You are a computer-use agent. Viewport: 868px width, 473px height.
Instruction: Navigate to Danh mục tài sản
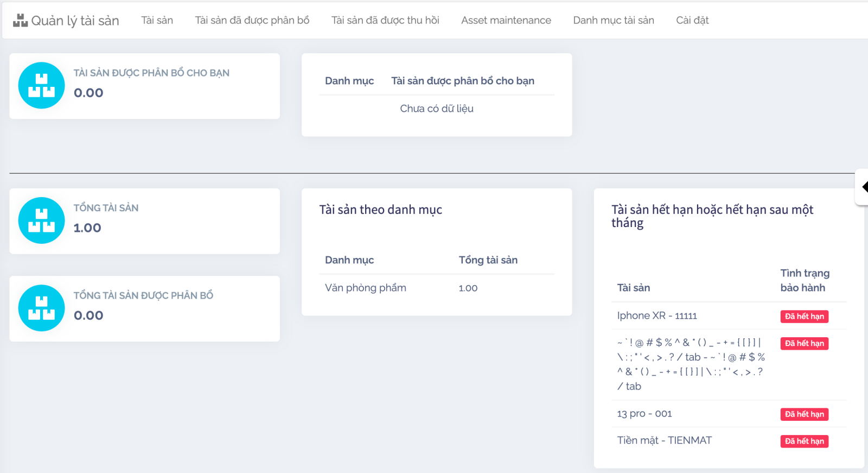pyautogui.click(x=613, y=21)
